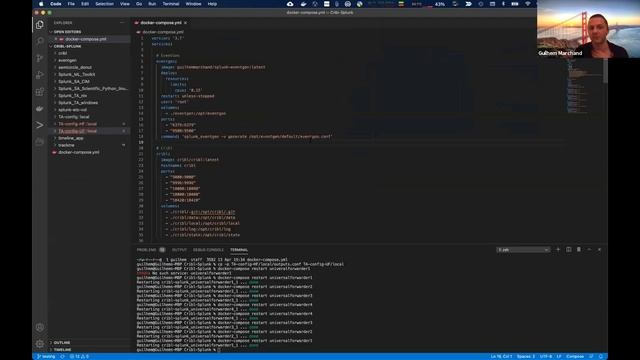Open the Manage gear icon in the activity bar
The height and width of the screenshot is (360, 640).
(x=40, y=344)
